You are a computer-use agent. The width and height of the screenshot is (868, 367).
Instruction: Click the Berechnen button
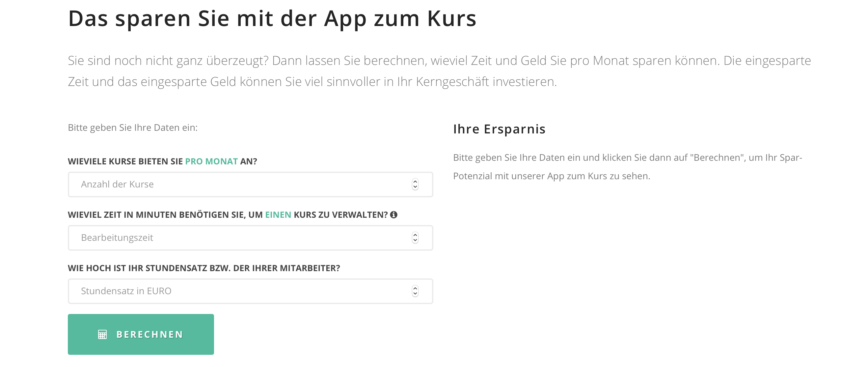(x=141, y=334)
